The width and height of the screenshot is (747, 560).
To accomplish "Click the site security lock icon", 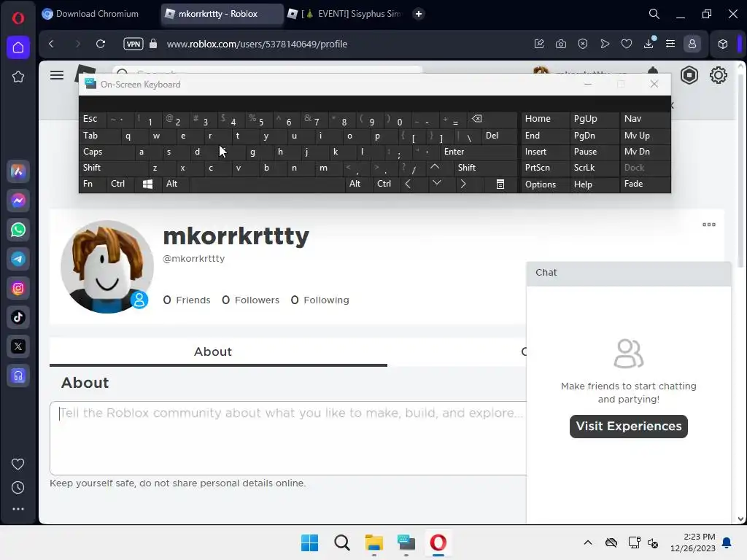I will pos(153,44).
